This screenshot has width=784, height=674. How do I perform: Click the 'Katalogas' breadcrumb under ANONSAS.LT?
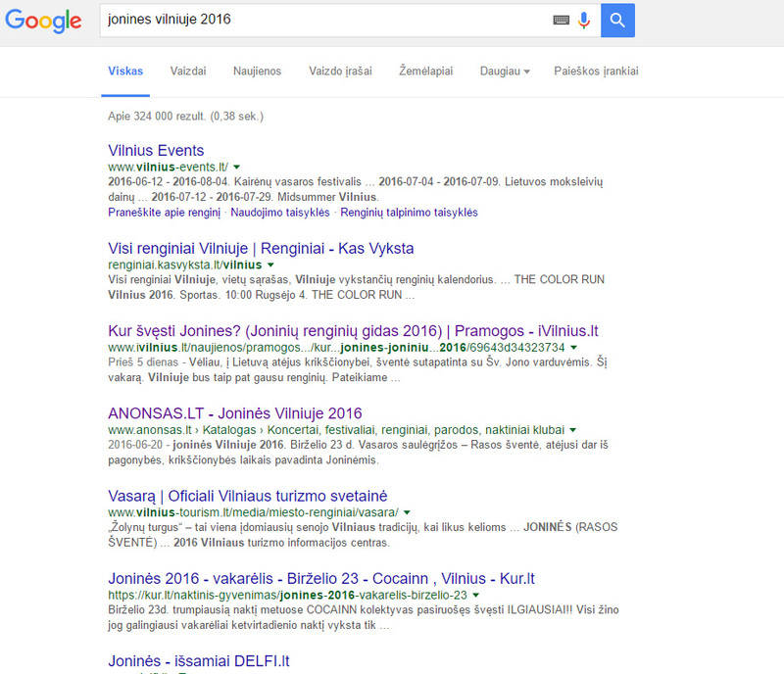pos(229,430)
